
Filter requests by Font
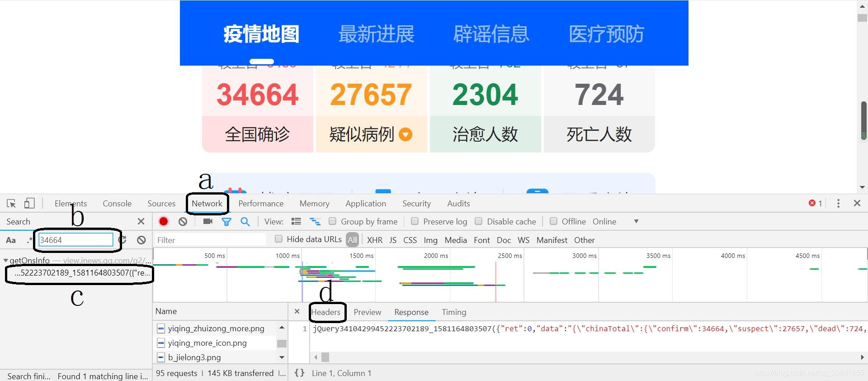click(x=482, y=240)
